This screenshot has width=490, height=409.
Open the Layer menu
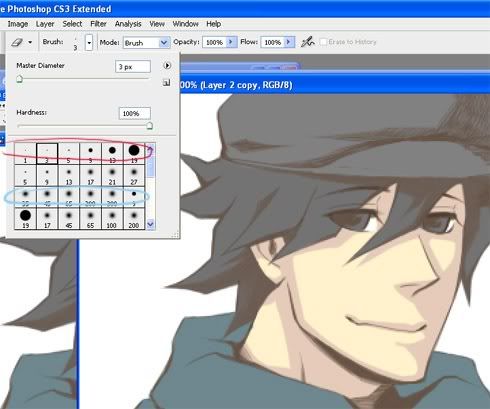45,24
